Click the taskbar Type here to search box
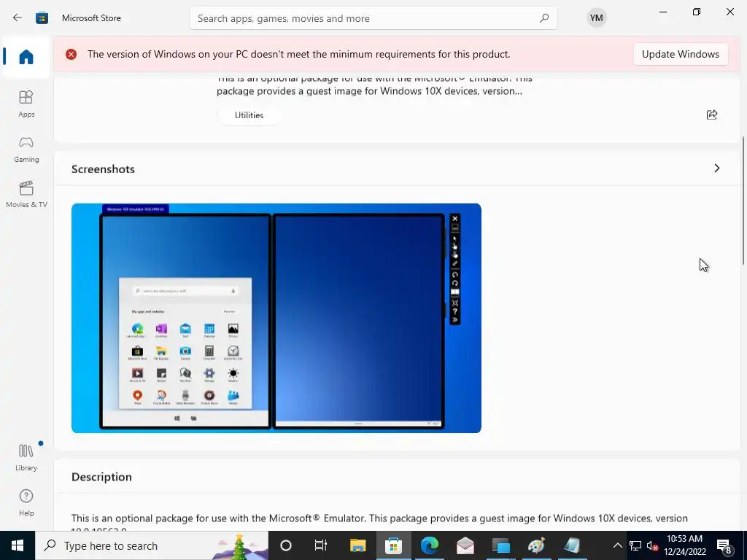 [x=152, y=545]
